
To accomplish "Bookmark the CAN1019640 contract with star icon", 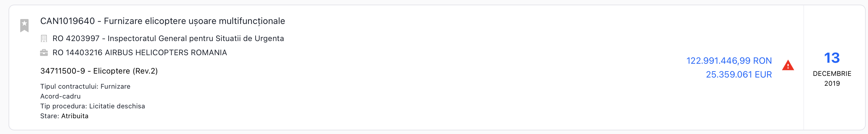I will pyautogui.click(x=24, y=25).
